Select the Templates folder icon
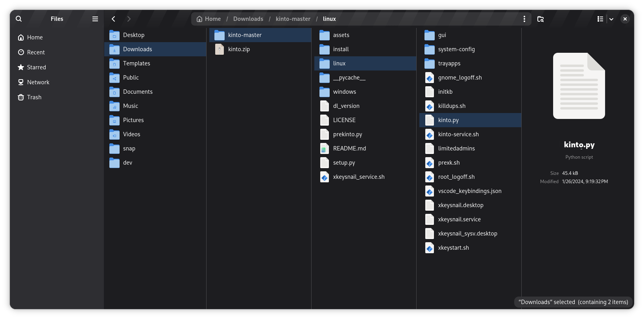Viewport: 644px width, 319px height. point(114,63)
